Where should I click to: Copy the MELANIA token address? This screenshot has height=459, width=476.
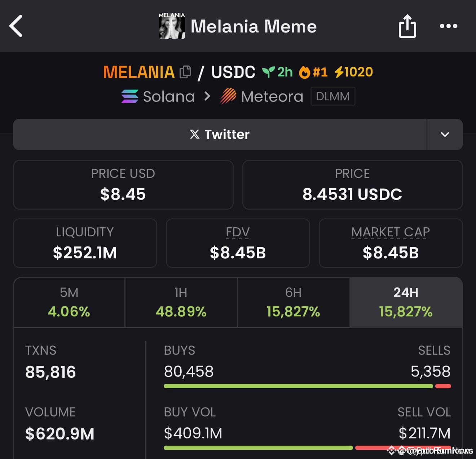coord(186,72)
